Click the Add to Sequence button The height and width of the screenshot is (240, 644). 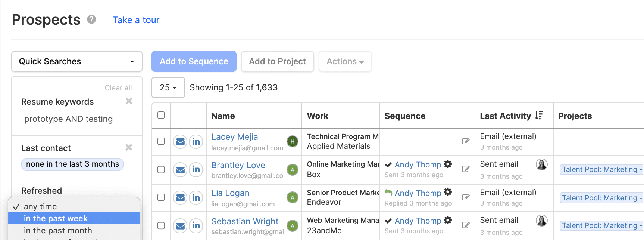coord(194,61)
